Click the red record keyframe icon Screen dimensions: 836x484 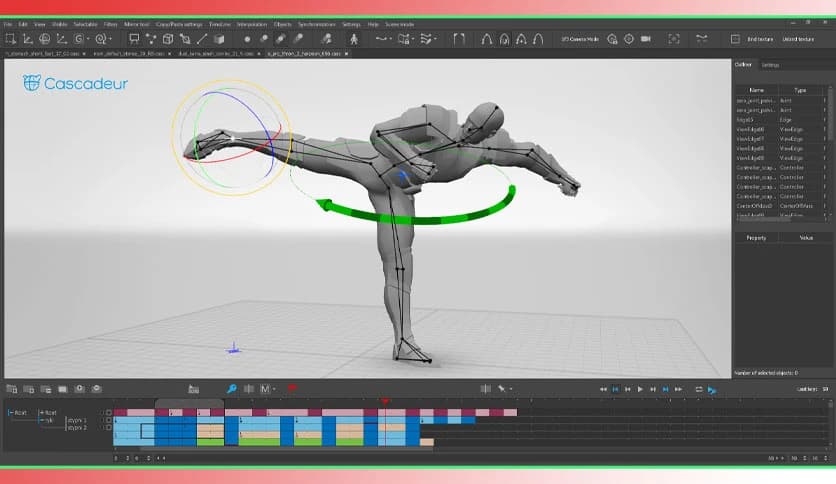point(292,388)
